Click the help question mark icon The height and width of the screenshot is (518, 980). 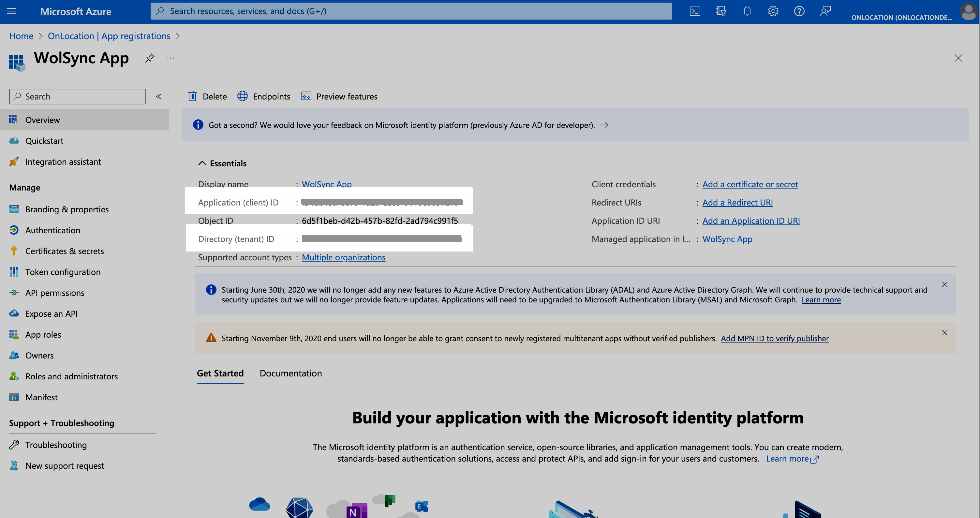(799, 11)
